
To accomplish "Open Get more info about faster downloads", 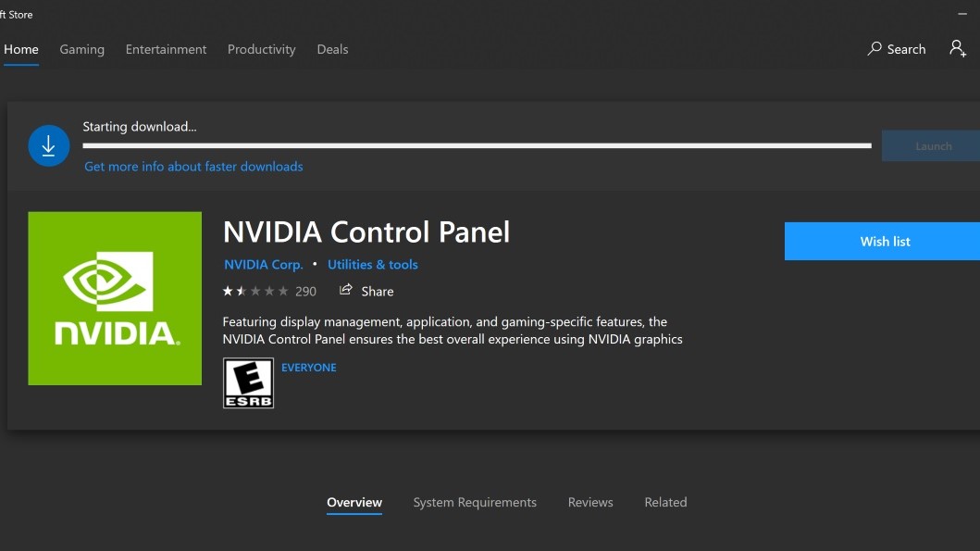I will (193, 167).
